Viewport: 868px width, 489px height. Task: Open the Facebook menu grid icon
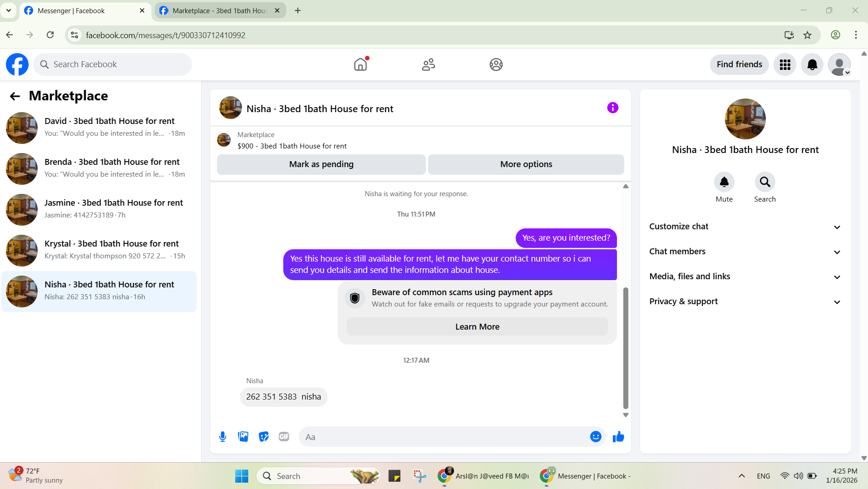785,64
